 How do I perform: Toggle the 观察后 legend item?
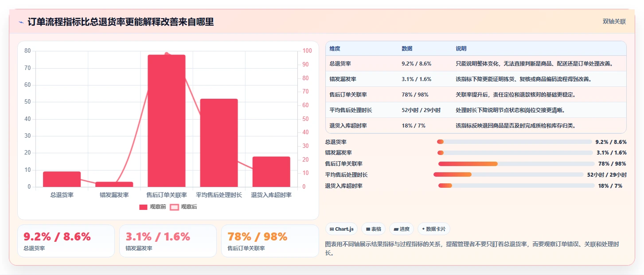point(183,207)
